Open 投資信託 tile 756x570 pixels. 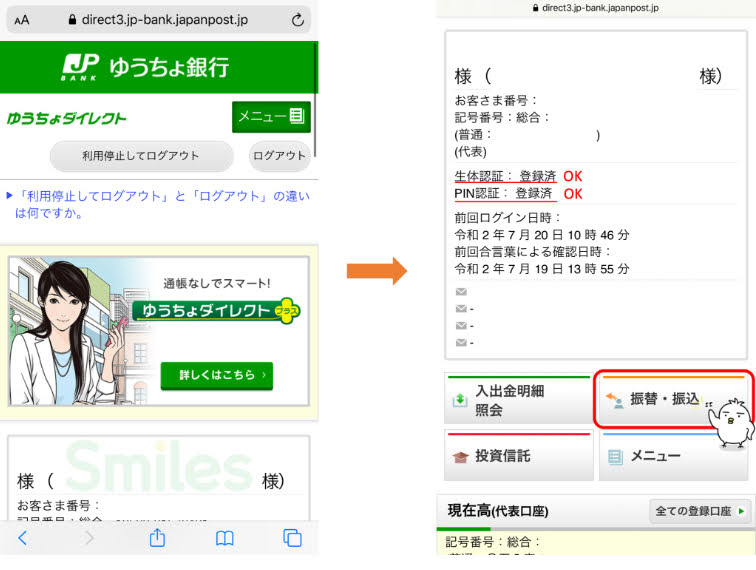pyautogui.click(x=519, y=456)
